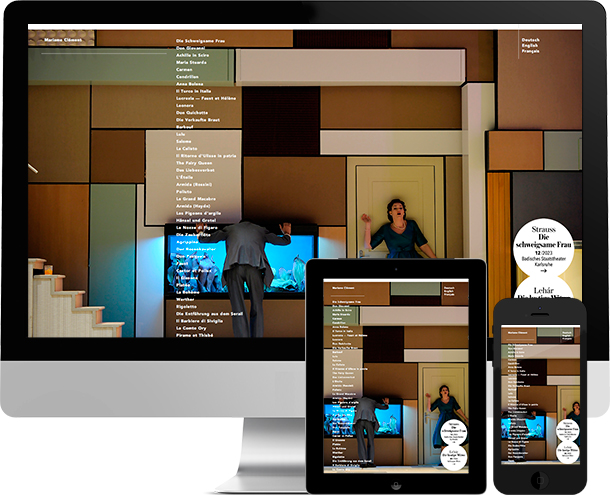
Task: Open Don Pasquale in the monitor list
Action: 191,256
